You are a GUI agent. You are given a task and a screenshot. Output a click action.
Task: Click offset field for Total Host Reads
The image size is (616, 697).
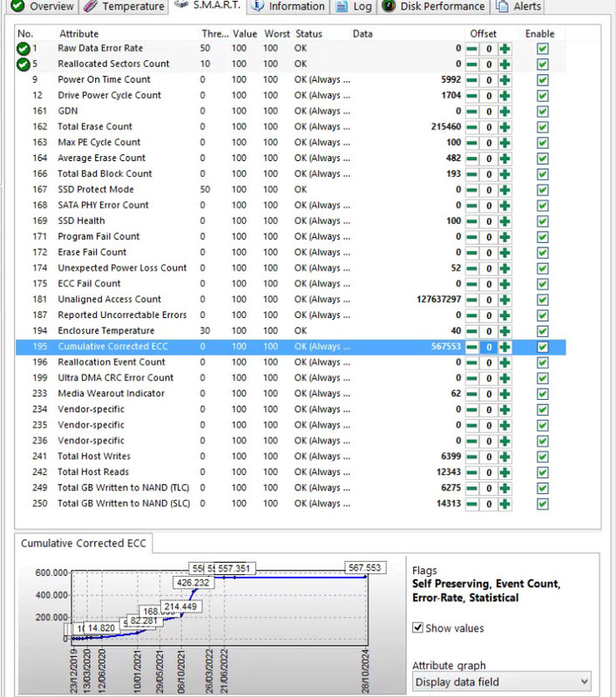[489, 472]
